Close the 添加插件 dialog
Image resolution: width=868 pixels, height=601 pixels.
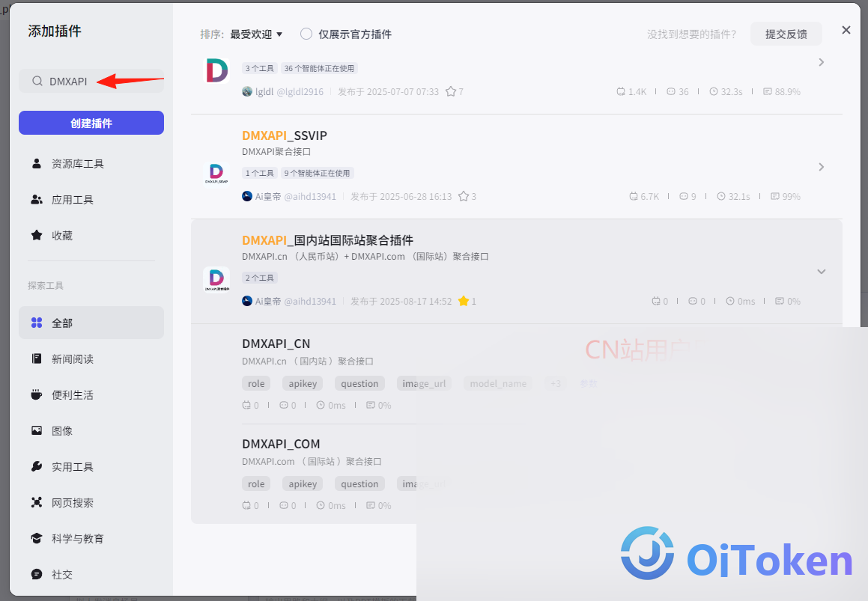[846, 30]
